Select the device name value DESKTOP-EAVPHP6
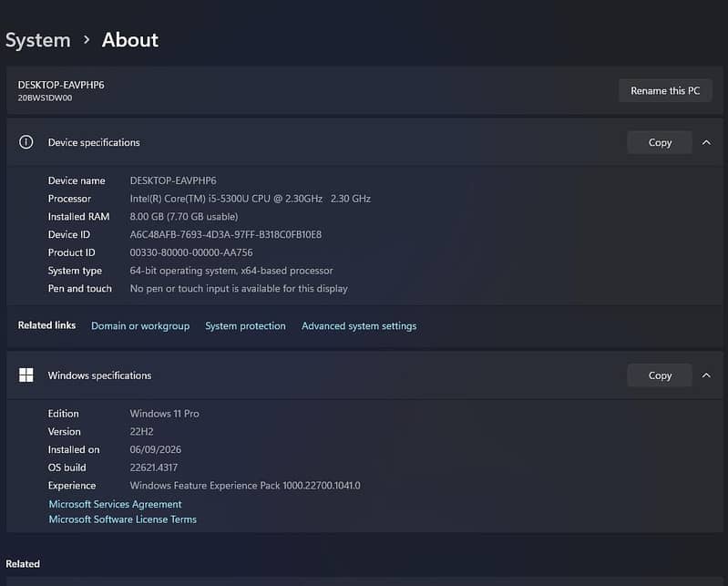Image resolution: width=728 pixels, height=586 pixels. (x=173, y=180)
